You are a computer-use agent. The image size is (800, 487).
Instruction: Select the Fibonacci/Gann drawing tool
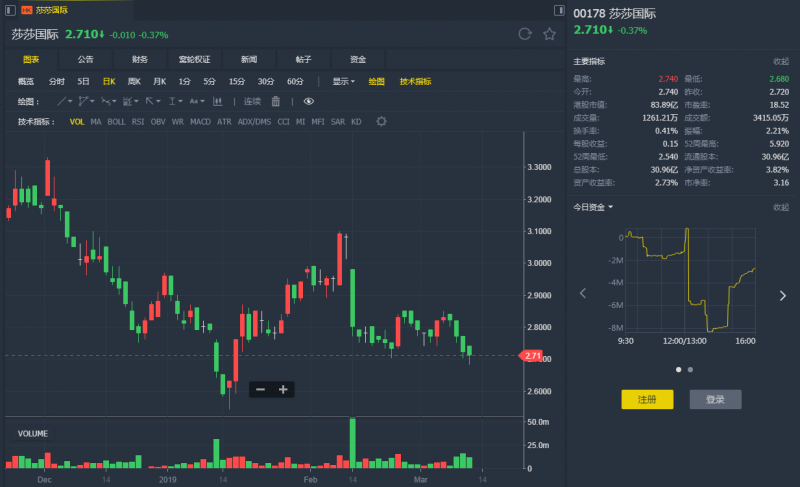click(x=128, y=101)
